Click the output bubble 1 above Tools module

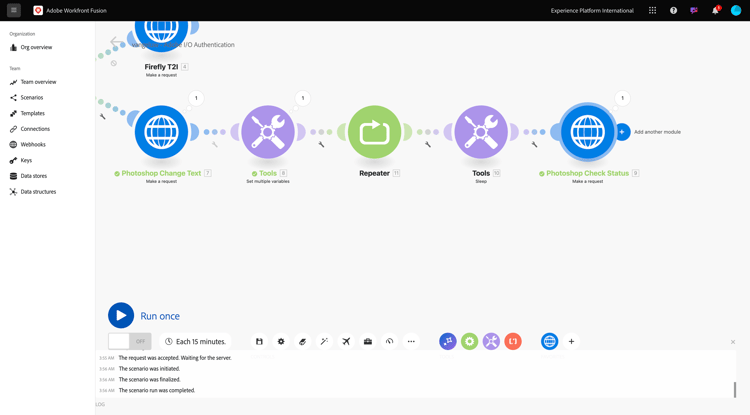click(x=303, y=98)
